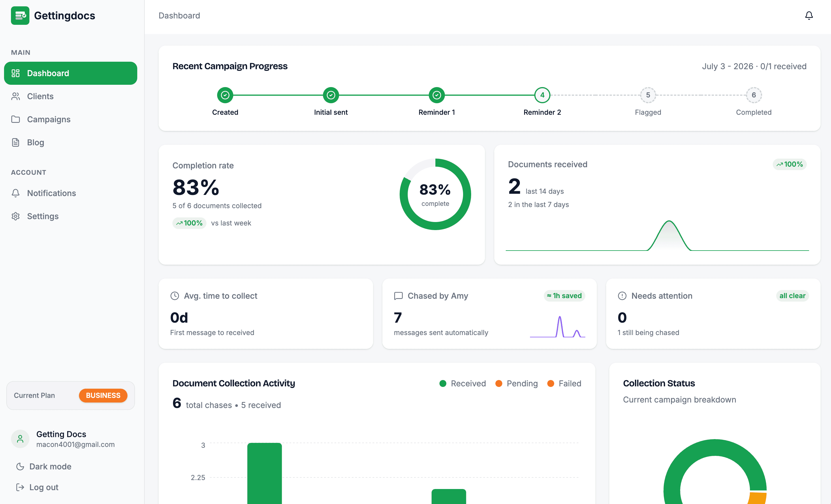Open Notifications in account menu

point(70,193)
